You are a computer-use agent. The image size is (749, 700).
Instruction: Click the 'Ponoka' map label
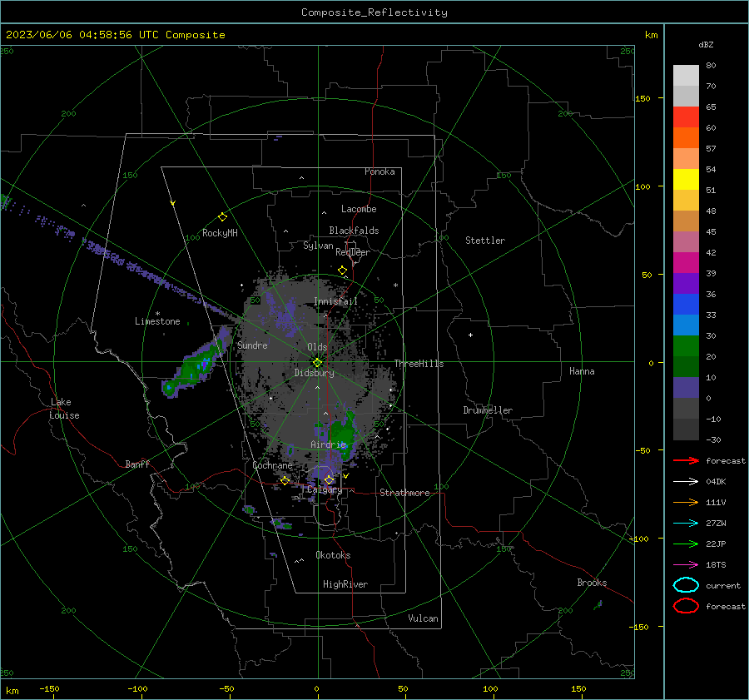(x=379, y=171)
